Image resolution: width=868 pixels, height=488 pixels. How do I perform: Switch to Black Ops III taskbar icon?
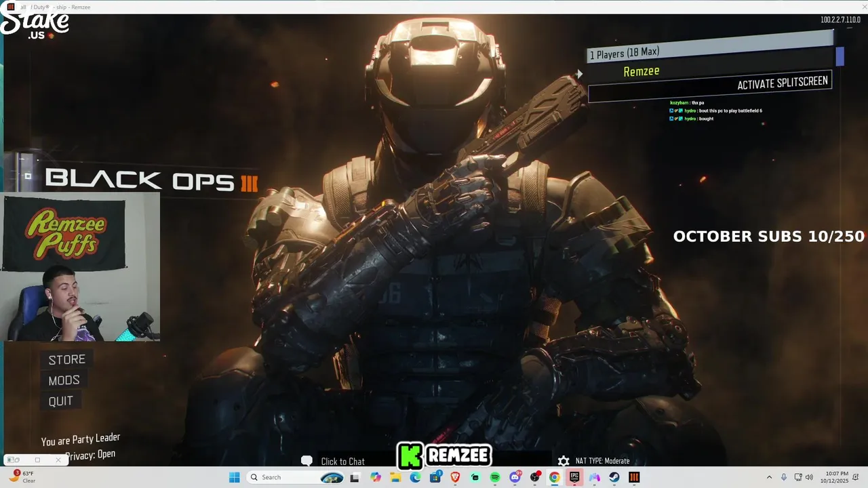click(634, 477)
